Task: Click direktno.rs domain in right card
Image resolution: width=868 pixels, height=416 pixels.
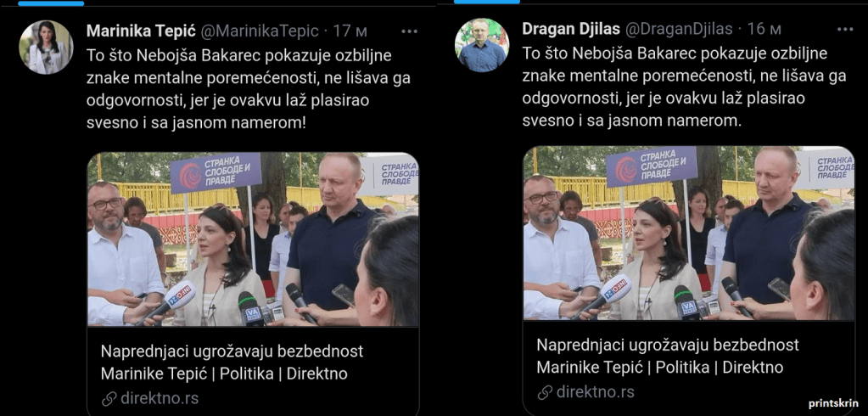Action: (x=595, y=392)
